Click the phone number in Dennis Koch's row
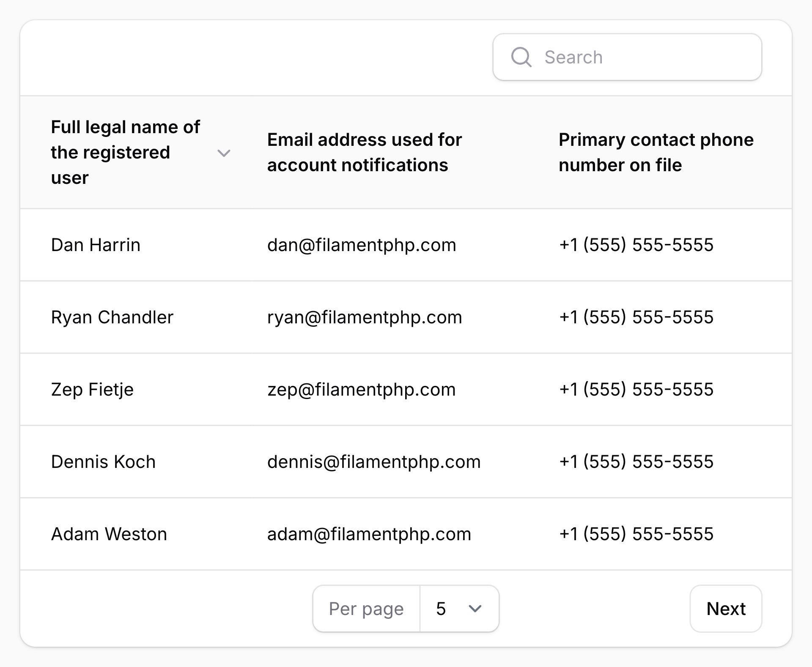Screen dimensions: 812x667 (x=636, y=462)
